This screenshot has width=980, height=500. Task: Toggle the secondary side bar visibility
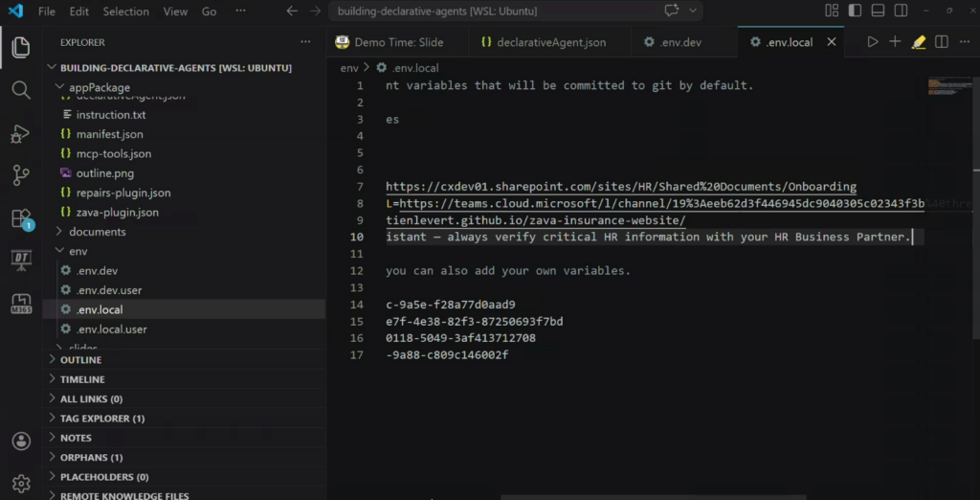tap(901, 11)
